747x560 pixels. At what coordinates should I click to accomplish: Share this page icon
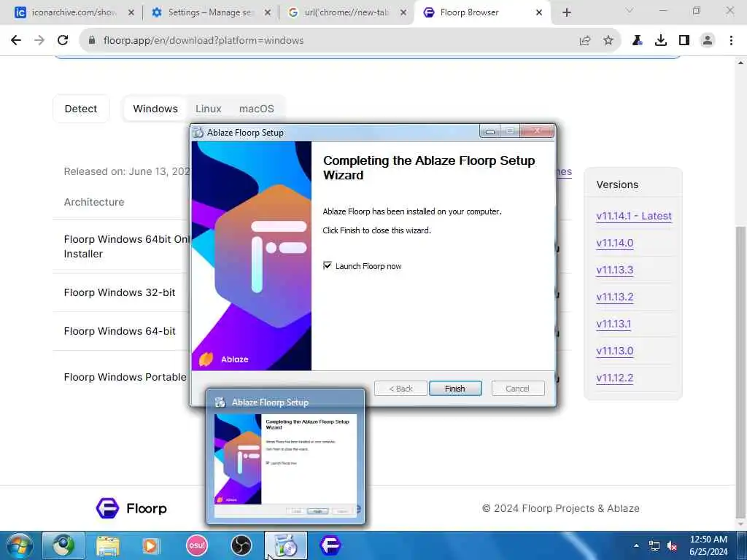(x=585, y=41)
